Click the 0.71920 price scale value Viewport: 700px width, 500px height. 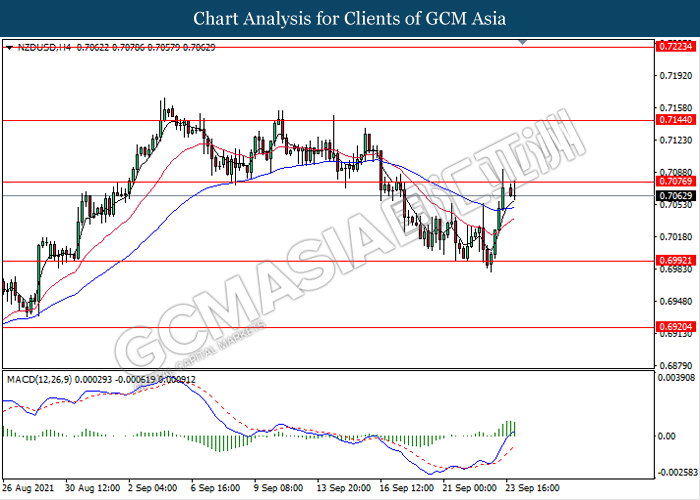click(x=676, y=75)
